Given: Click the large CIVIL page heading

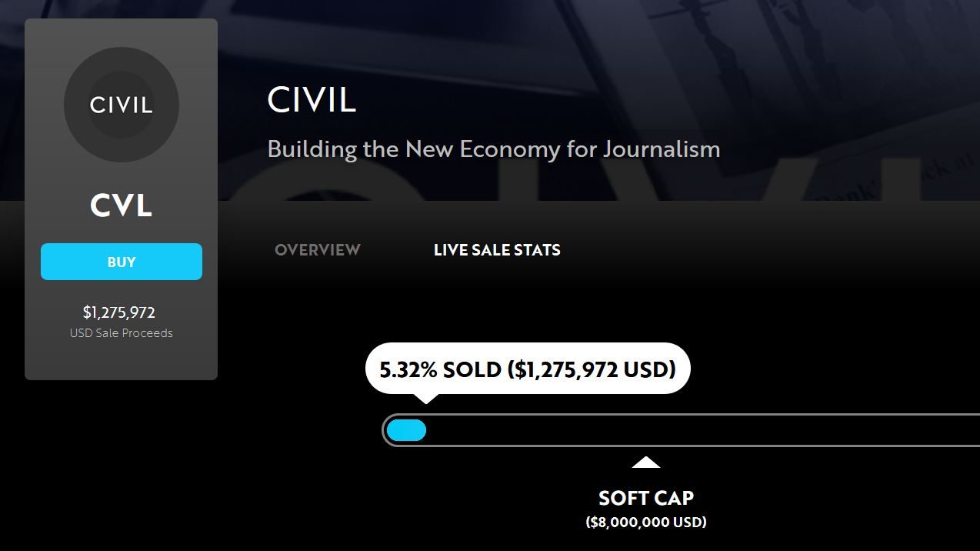Looking at the screenshot, I should [x=312, y=100].
